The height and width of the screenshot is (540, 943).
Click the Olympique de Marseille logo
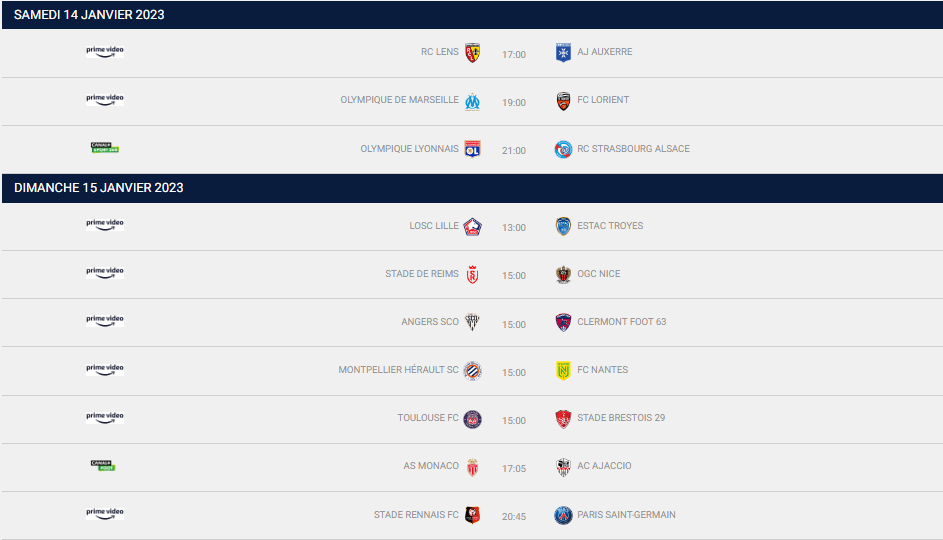473,101
